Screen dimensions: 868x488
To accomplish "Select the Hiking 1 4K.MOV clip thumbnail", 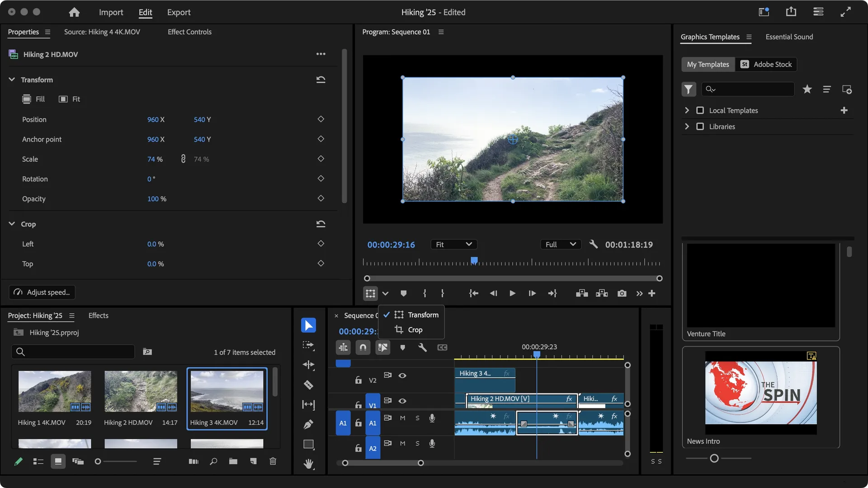I will click(54, 391).
